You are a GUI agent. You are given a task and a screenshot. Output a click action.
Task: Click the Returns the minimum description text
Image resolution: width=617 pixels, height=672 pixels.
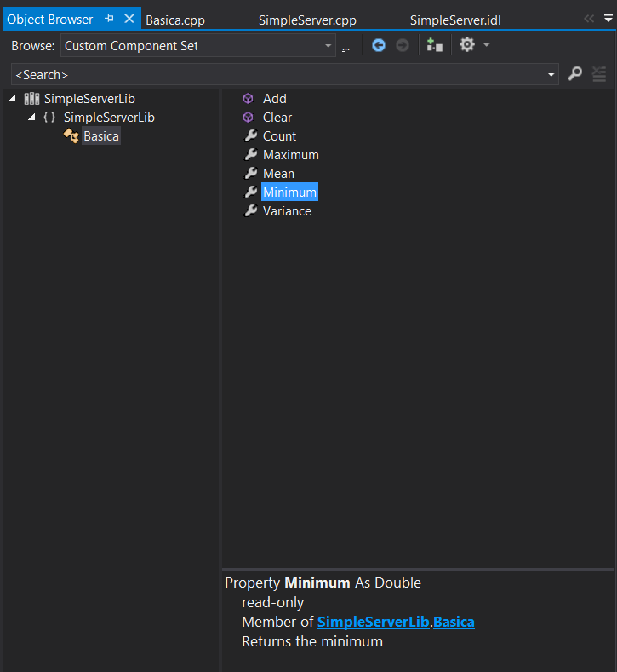pos(312,641)
